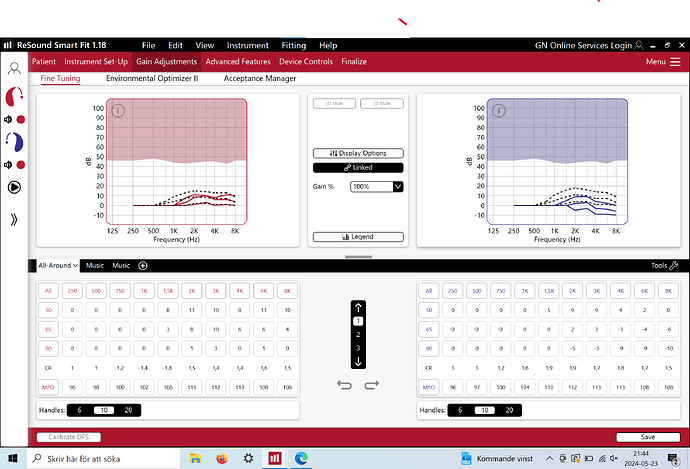Viewport: 690px width, 469px height.
Task: Open GN Online Services Login
Action: pos(589,45)
